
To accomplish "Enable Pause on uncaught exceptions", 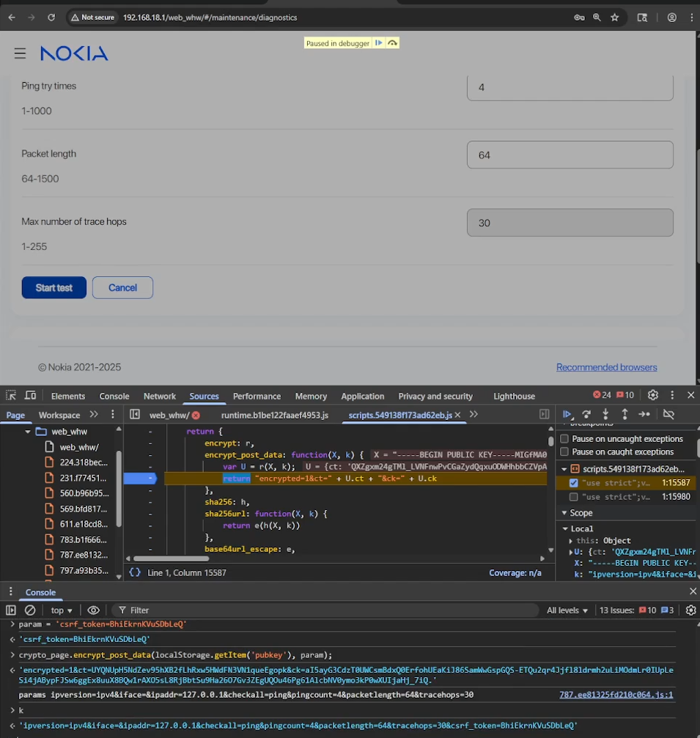I will pyautogui.click(x=564, y=439).
